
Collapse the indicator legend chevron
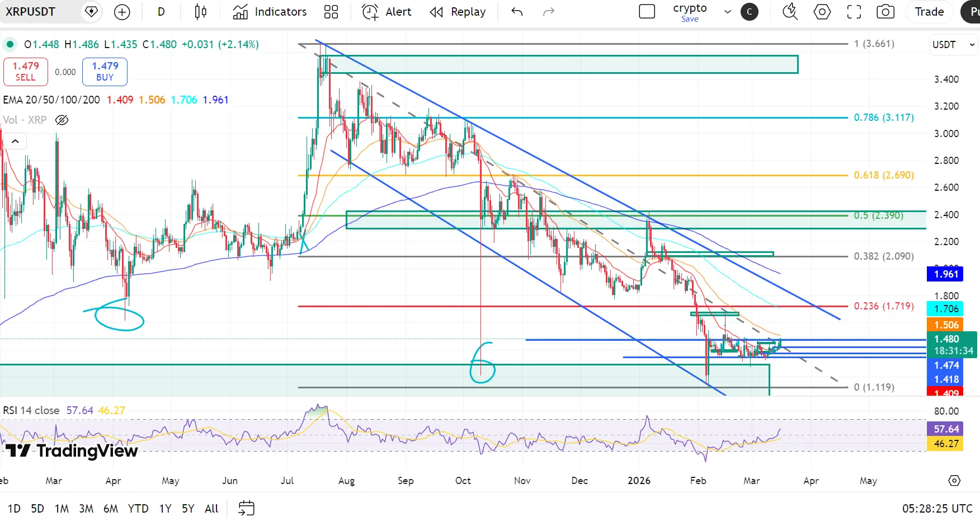[15, 141]
